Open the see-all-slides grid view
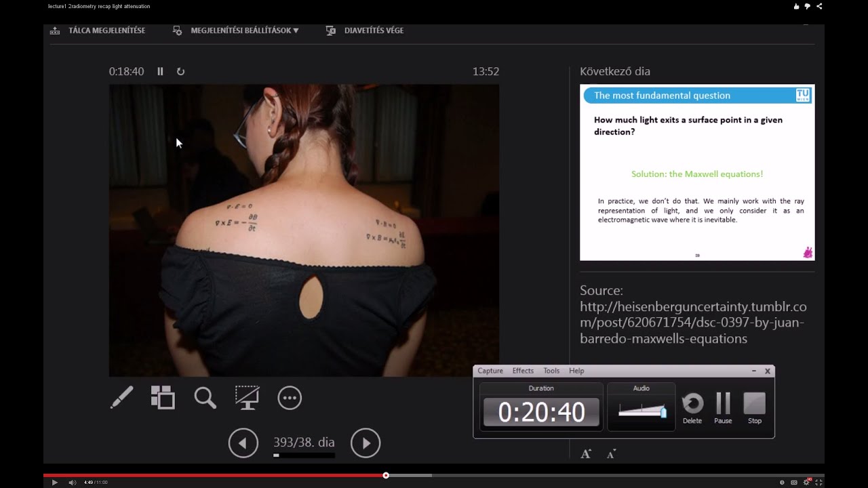868x488 pixels. [x=163, y=398]
